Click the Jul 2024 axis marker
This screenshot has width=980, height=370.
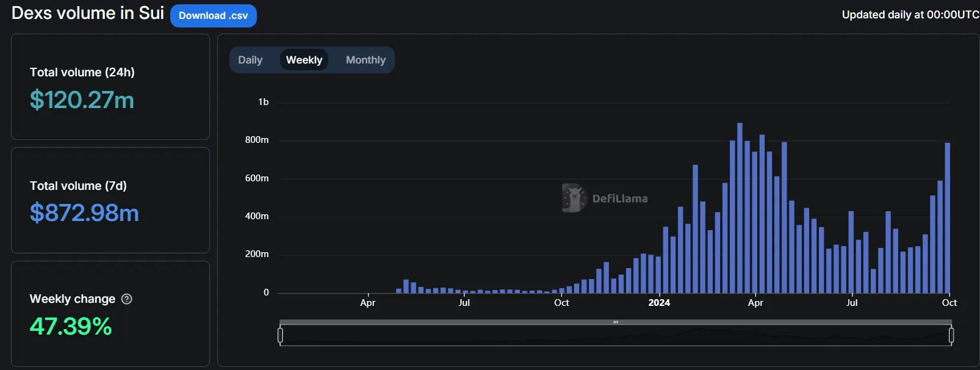pyautogui.click(x=852, y=303)
